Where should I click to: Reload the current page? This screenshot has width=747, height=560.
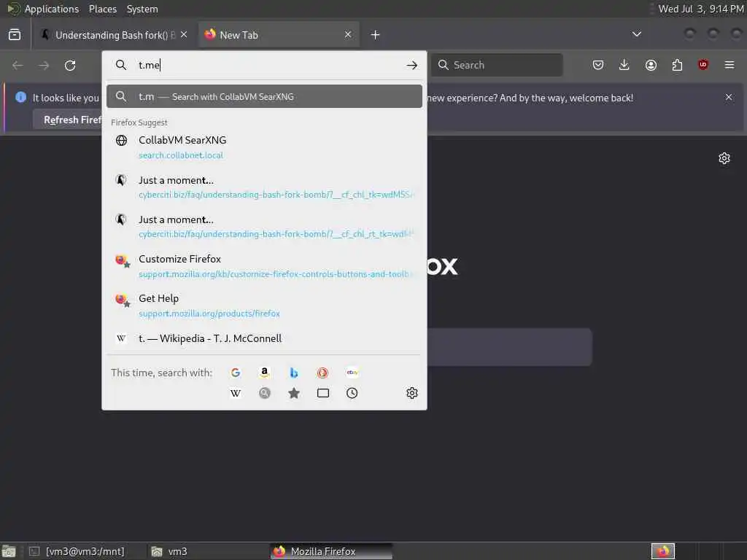pos(70,65)
